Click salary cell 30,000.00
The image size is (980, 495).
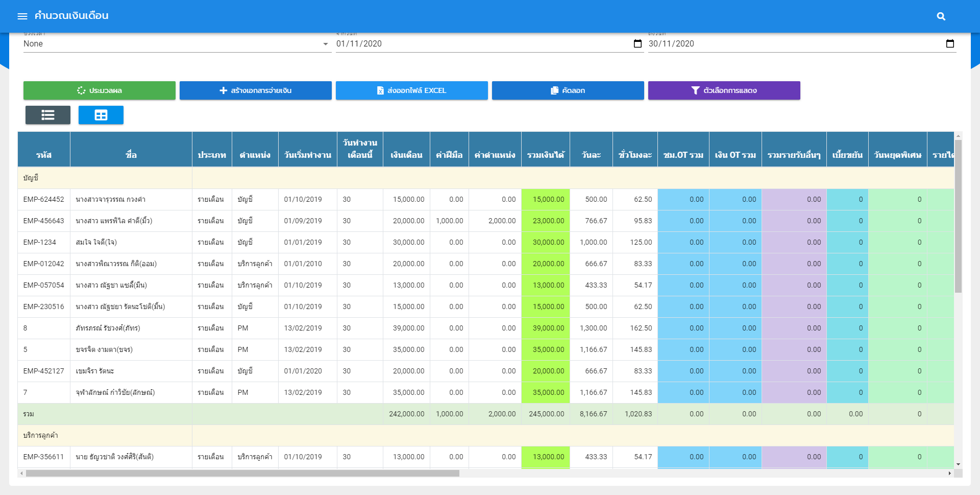(406, 242)
